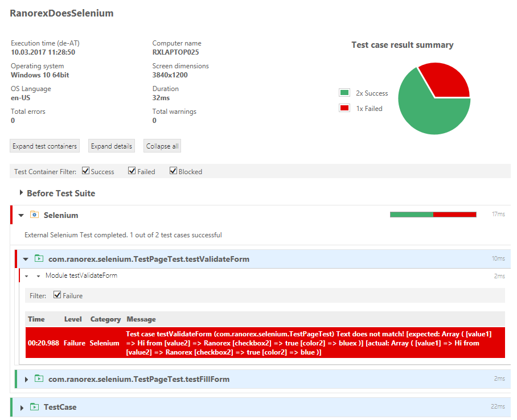This screenshot has height=420, width=517.
Task: Click the 22ms duration of TestCase
Action: [x=498, y=406]
